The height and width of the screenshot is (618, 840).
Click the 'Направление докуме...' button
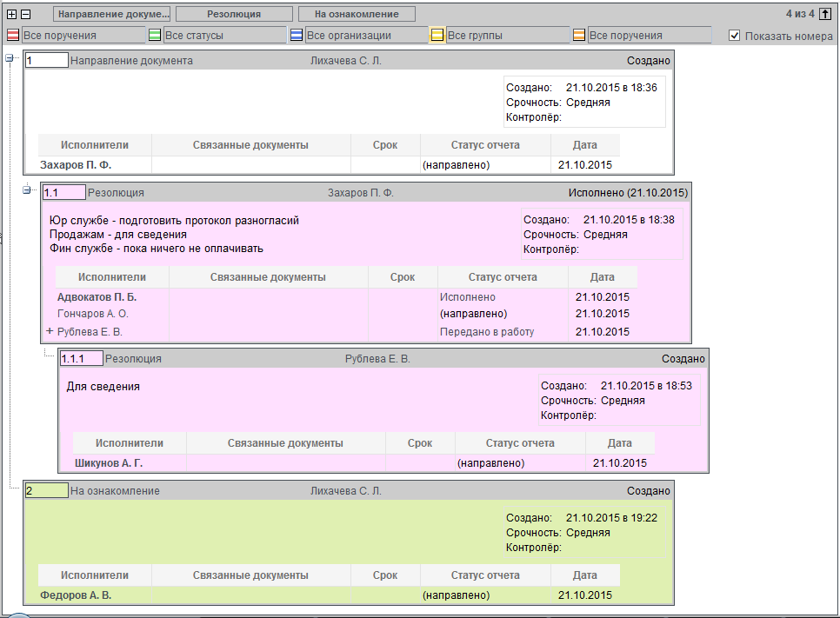coord(111,15)
